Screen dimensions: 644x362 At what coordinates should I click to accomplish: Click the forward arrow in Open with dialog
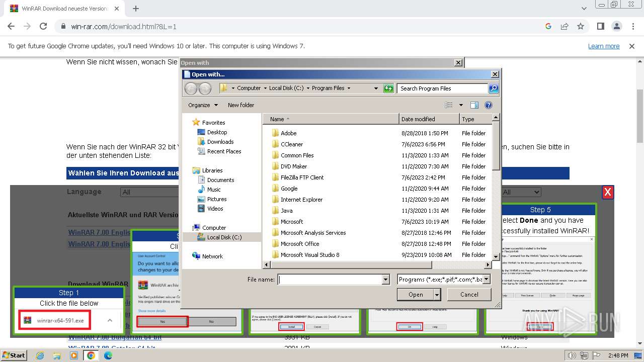click(x=205, y=88)
